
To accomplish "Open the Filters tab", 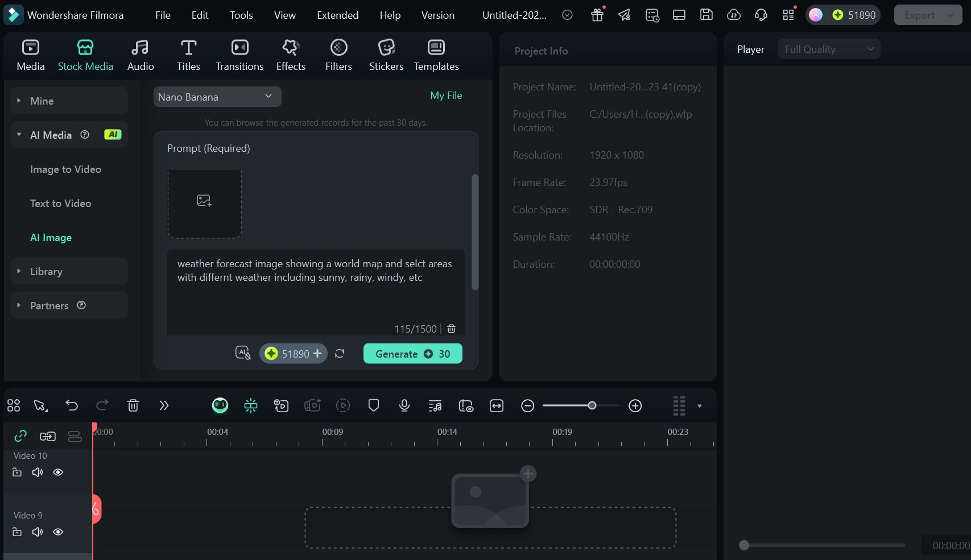I will (x=338, y=55).
